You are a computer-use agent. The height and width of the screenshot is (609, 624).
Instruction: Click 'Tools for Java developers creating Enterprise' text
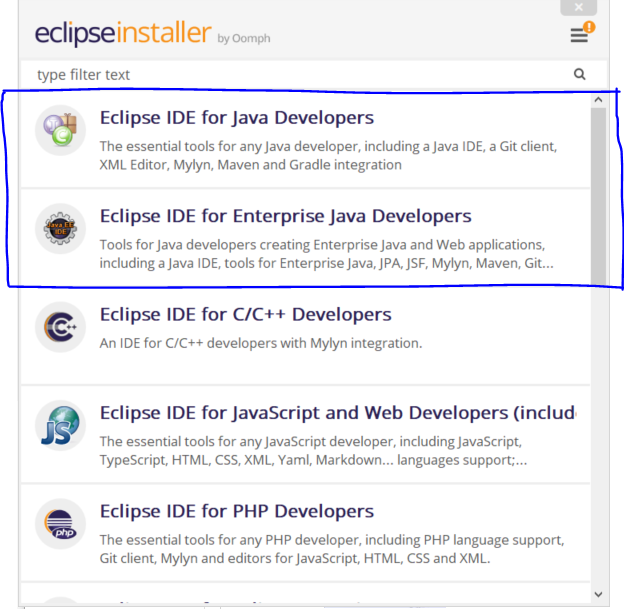click(322, 245)
